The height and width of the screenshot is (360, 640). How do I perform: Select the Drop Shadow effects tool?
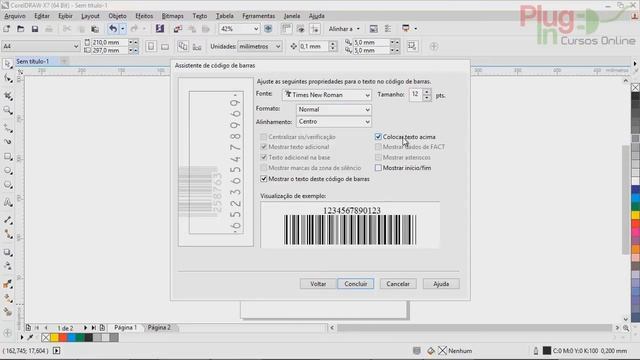click(8, 252)
